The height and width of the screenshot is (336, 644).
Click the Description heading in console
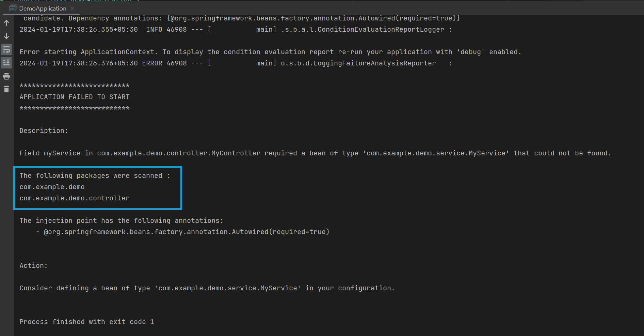(43, 130)
